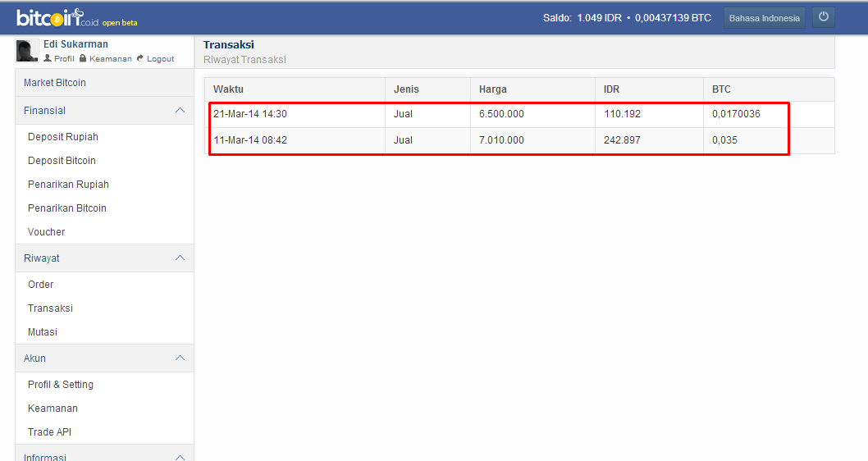Click Jual in the 21-Mar-14 row
This screenshot has width=868, height=461.
403,114
